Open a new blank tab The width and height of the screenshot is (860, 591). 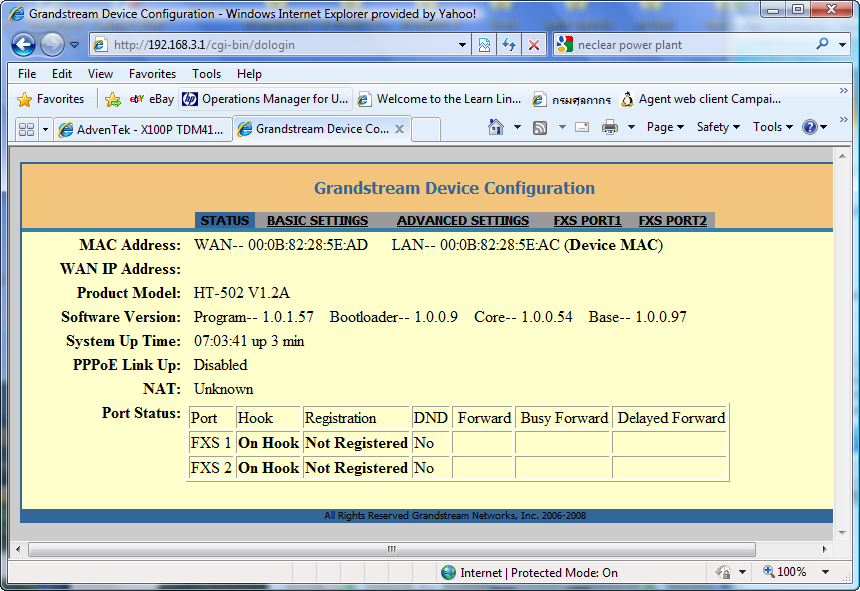click(x=426, y=129)
